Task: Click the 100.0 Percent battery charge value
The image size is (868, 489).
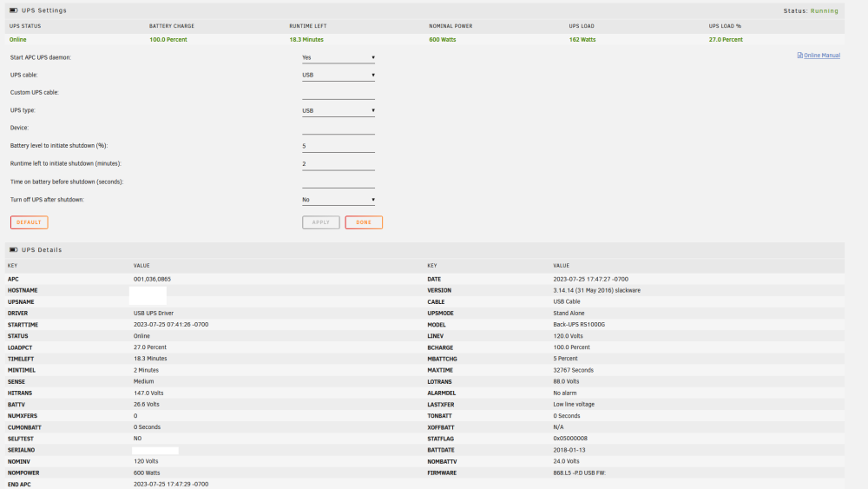Action: [x=168, y=40]
